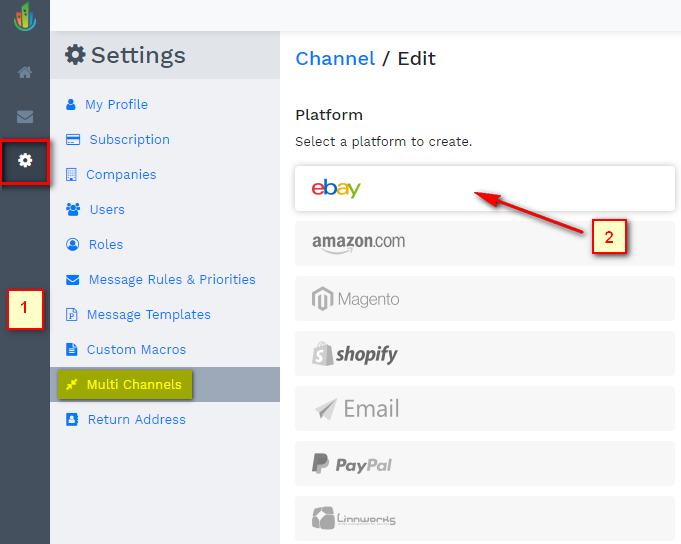Screen dimensions: 681x544
Task: Go to Custom Macros
Action: [136, 350]
